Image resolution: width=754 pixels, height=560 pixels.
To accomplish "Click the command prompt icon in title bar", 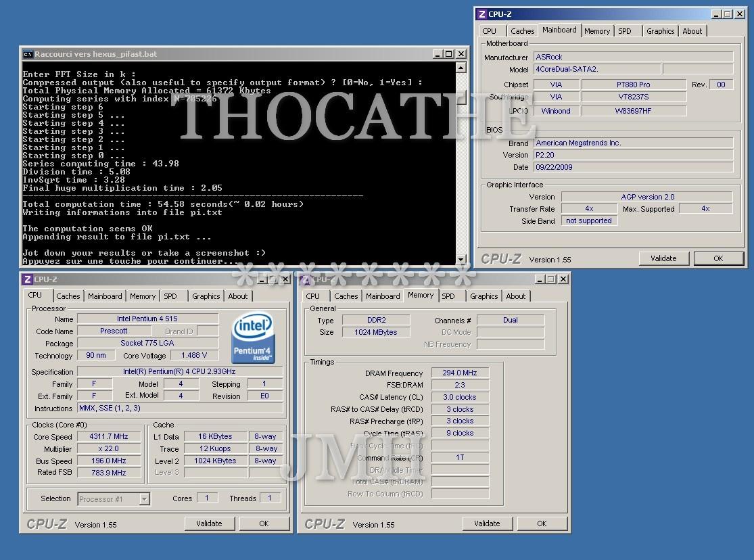I will point(28,54).
